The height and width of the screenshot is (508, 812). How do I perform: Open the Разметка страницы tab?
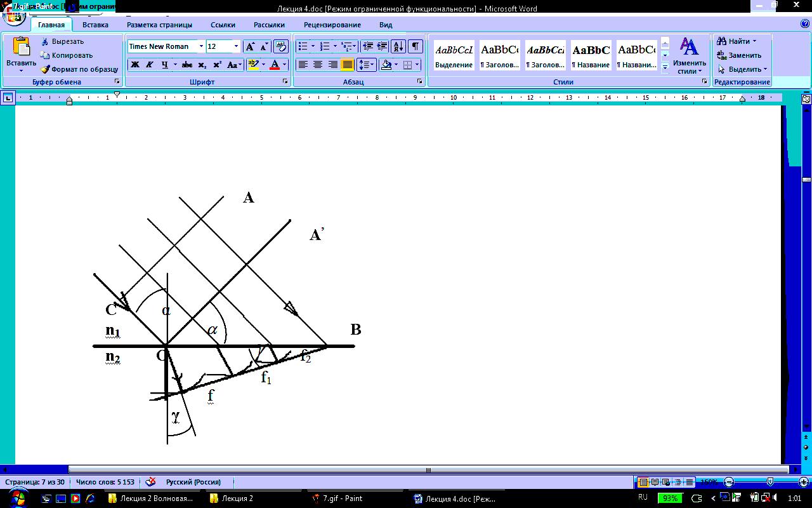tap(159, 25)
